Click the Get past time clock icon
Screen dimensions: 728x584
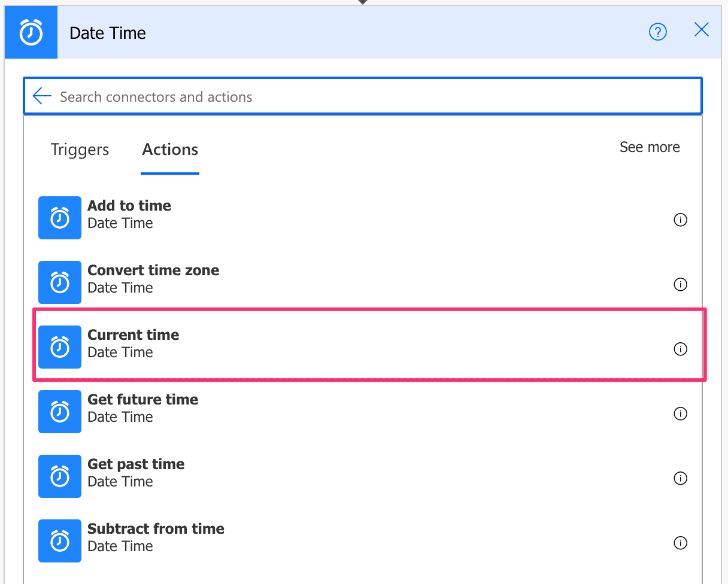(x=59, y=476)
